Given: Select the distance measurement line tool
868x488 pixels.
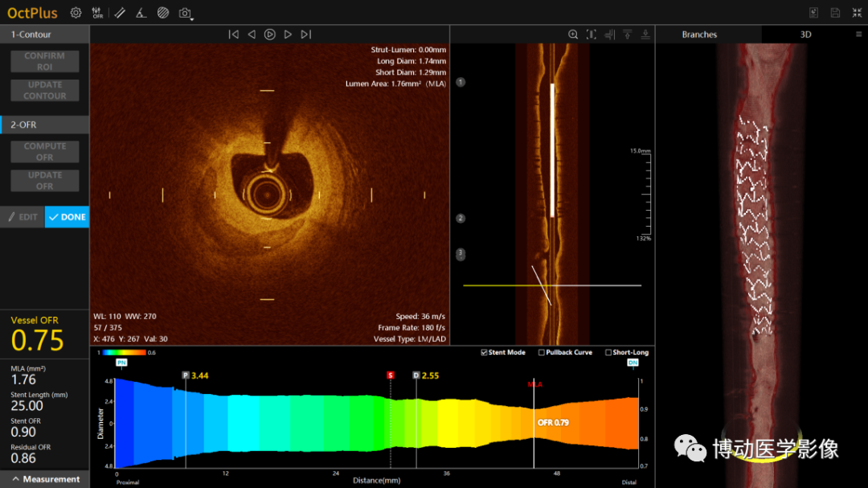Looking at the screenshot, I should click(120, 13).
